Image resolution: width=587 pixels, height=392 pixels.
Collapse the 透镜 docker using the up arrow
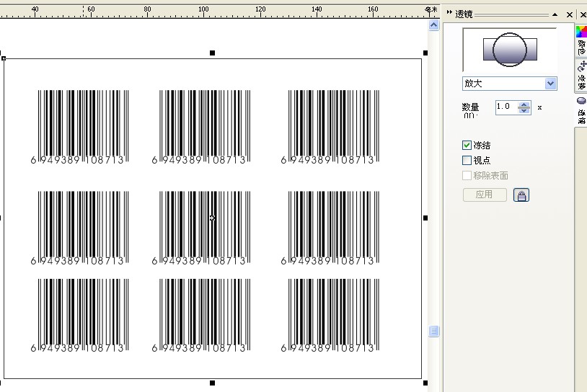(x=555, y=14)
